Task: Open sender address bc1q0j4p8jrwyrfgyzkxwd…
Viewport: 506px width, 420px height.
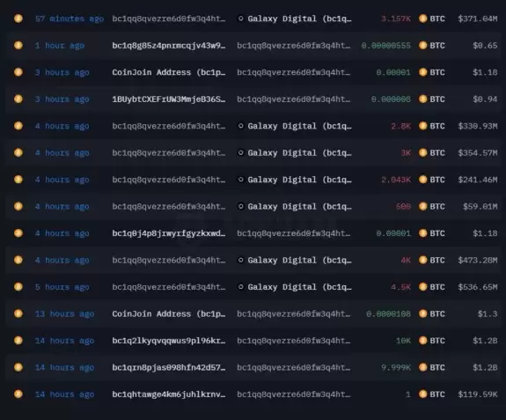Action: [169, 233]
